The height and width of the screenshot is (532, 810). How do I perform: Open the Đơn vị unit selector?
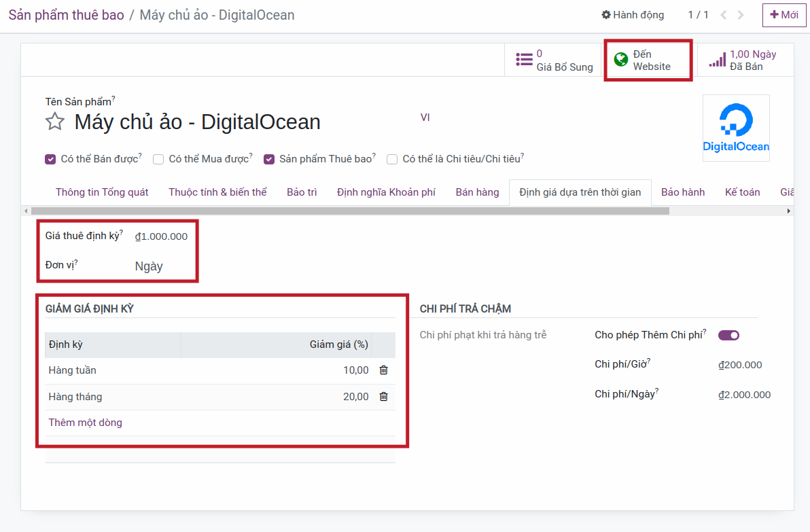coord(149,266)
